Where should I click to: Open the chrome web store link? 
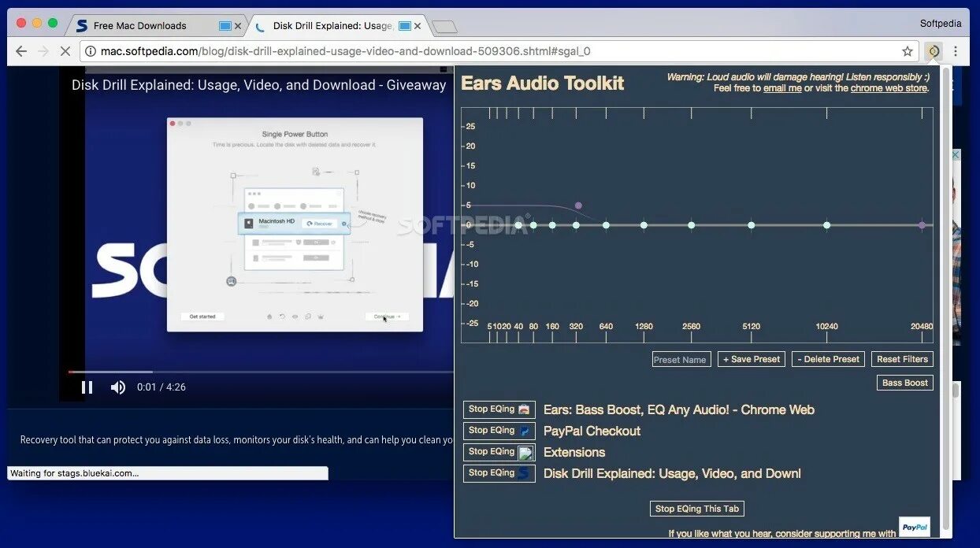[889, 88]
